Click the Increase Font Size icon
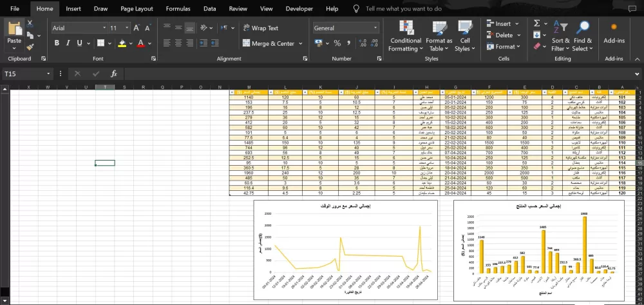This screenshot has width=644, height=305. tap(137, 28)
